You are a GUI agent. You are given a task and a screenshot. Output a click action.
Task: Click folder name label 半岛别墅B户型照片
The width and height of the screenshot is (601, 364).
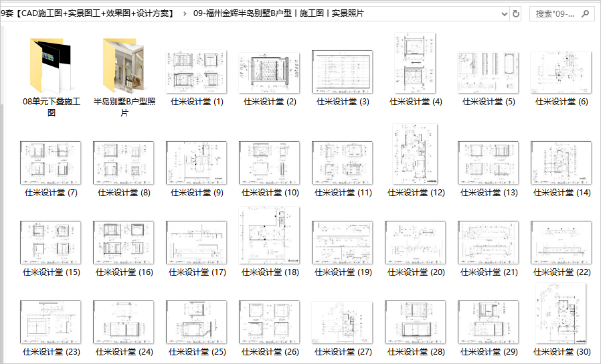coord(124,107)
